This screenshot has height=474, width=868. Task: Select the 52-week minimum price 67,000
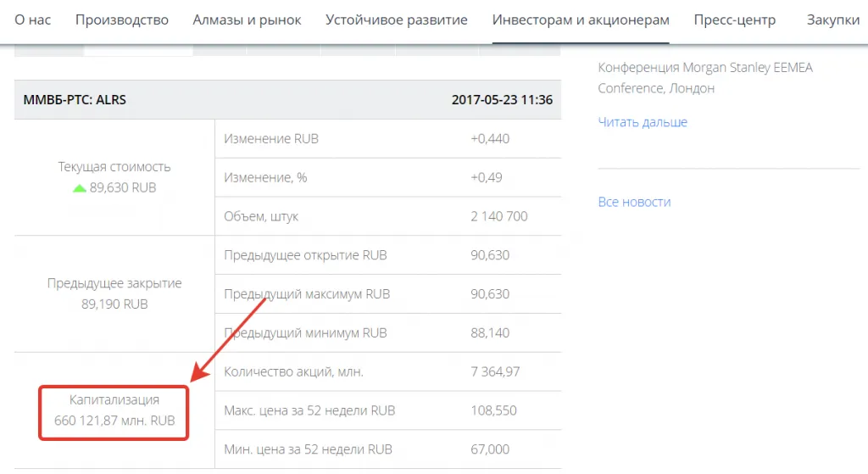pos(490,449)
